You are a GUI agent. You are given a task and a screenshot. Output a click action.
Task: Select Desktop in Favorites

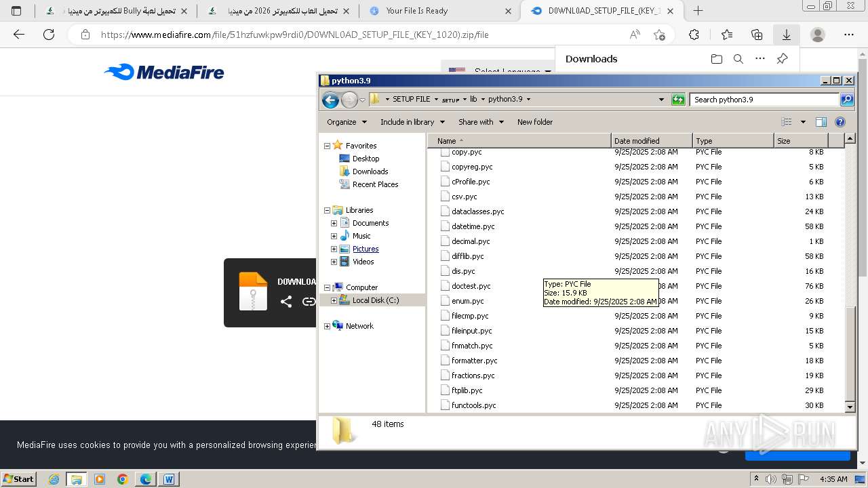(366, 159)
